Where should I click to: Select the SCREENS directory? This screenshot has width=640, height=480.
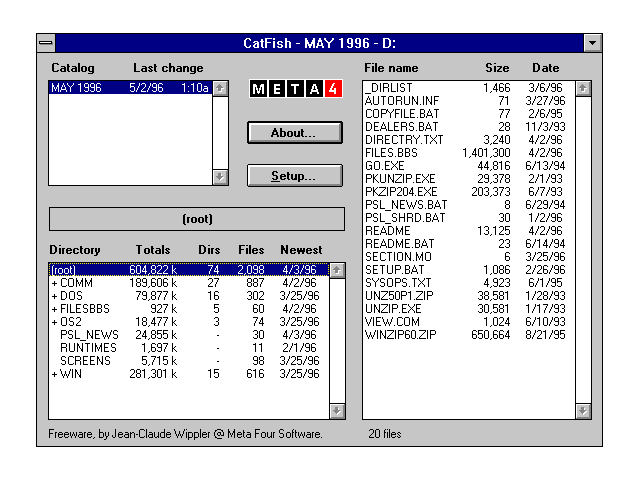point(85,361)
